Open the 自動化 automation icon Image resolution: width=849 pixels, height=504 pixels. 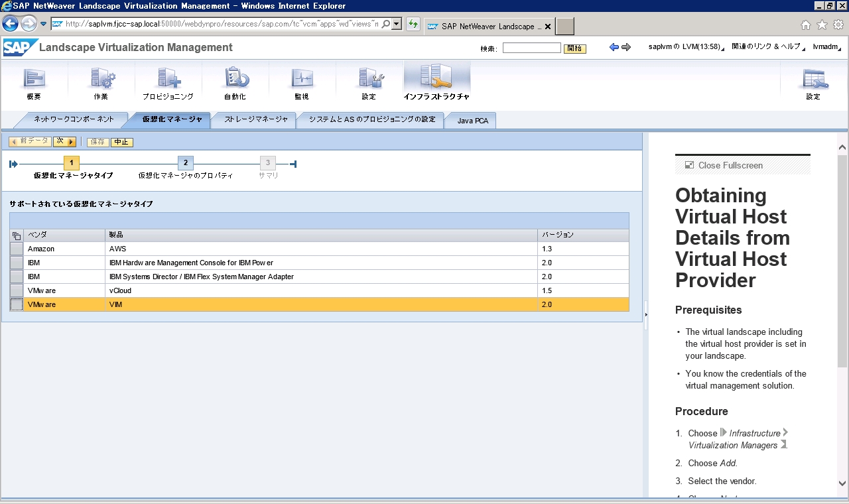click(235, 82)
